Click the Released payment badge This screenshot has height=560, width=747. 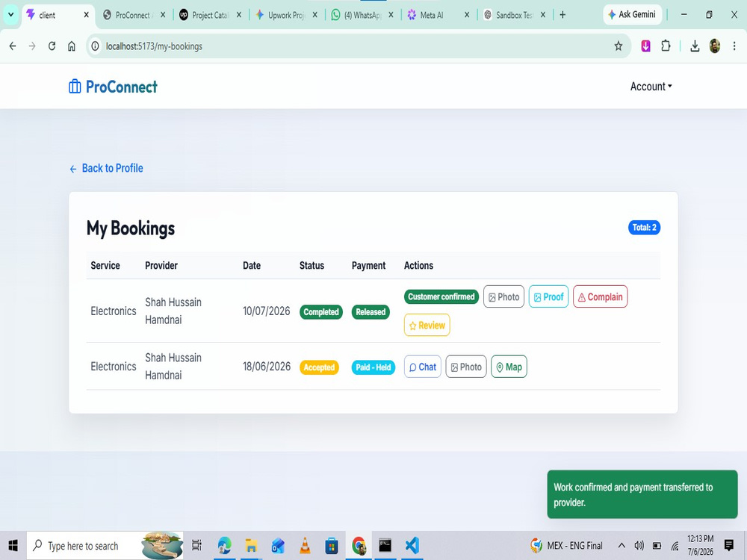(x=371, y=312)
